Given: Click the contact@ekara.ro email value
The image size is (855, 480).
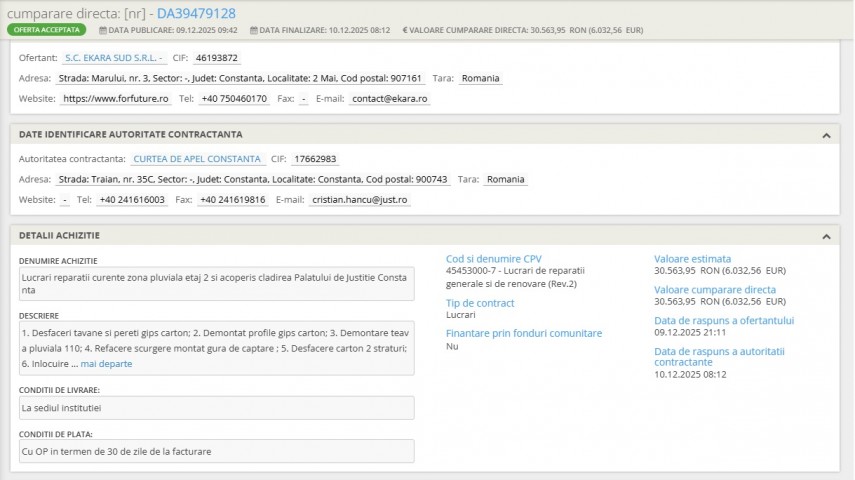Looking at the screenshot, I should [390, 99].
